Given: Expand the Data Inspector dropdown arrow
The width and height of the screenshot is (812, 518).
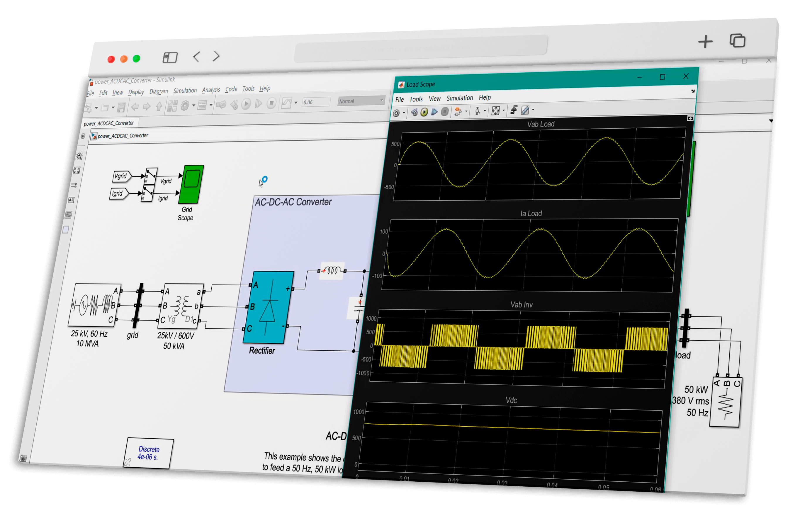Looking at the screenshot, I should (x=296, y=103).
